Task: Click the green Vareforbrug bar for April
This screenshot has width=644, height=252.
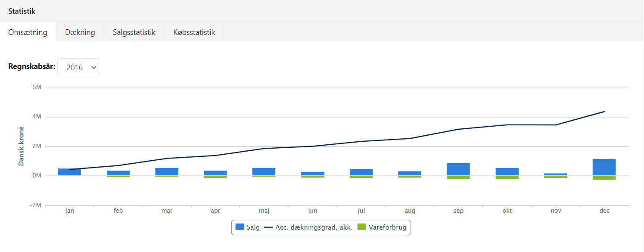Action: click(x=215, y=177)
